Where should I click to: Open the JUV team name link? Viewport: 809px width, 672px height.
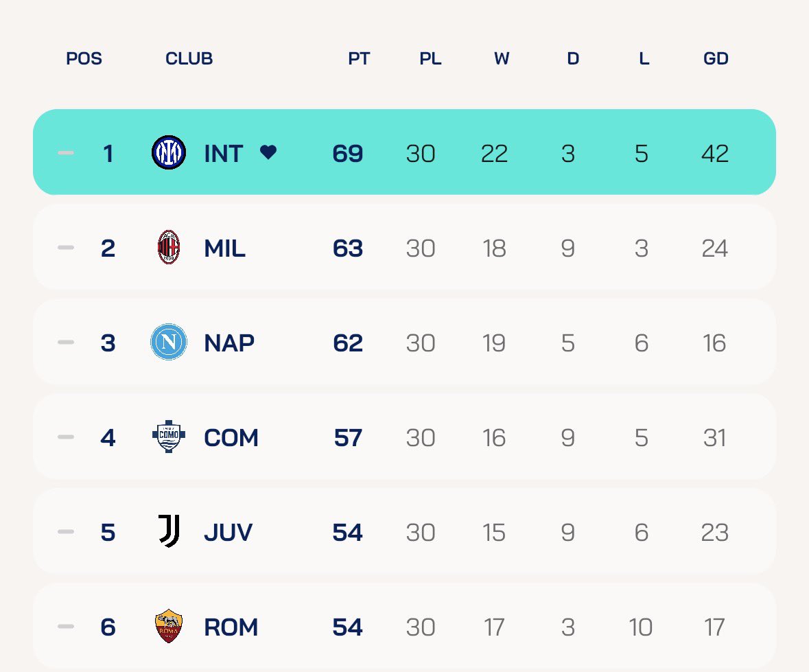(x=228, y=533)
